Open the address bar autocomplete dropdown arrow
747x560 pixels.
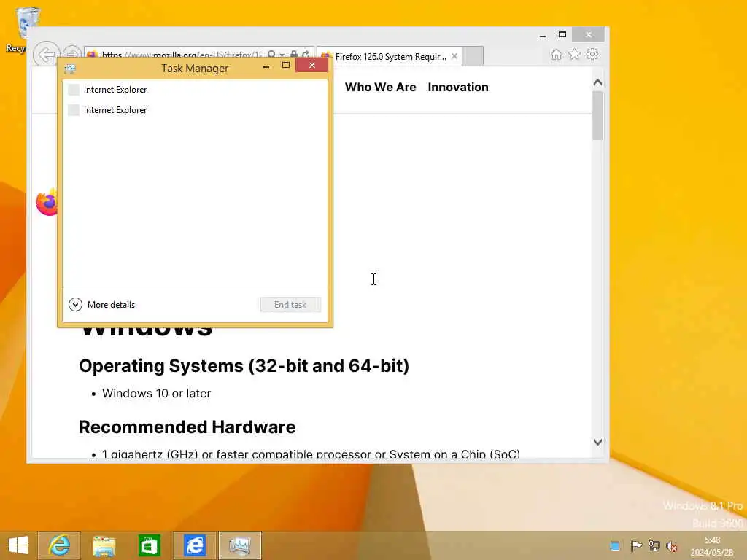[x=282, y=55]
